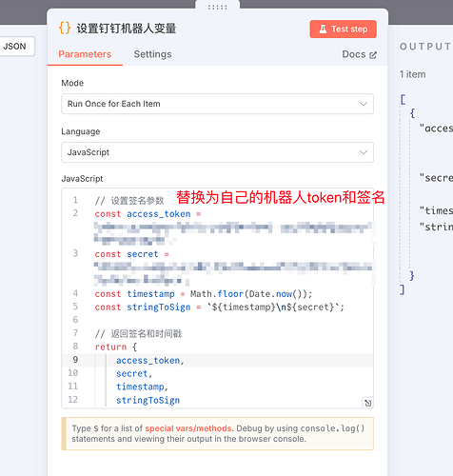This screenshot has width=453, height=476.
Task: Click code line 8 return {
Action: coord(116,347)
